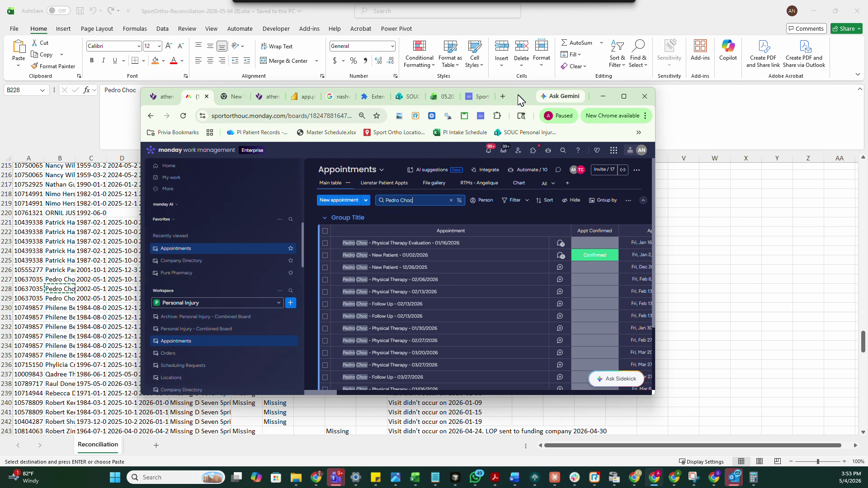Click the New appointment button
Viewport: 868px width, 488px height.
(x=339, y=200)
